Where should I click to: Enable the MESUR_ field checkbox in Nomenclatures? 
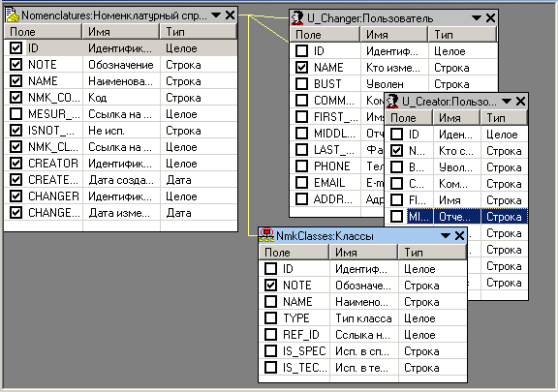click(15, 114)
